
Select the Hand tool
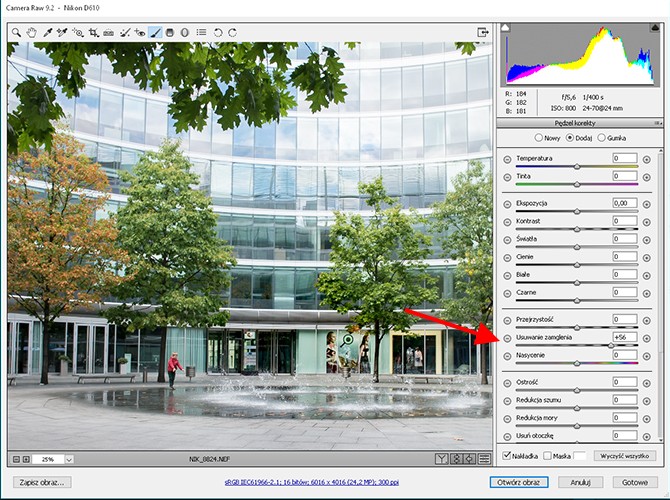(x=30, y=32)
